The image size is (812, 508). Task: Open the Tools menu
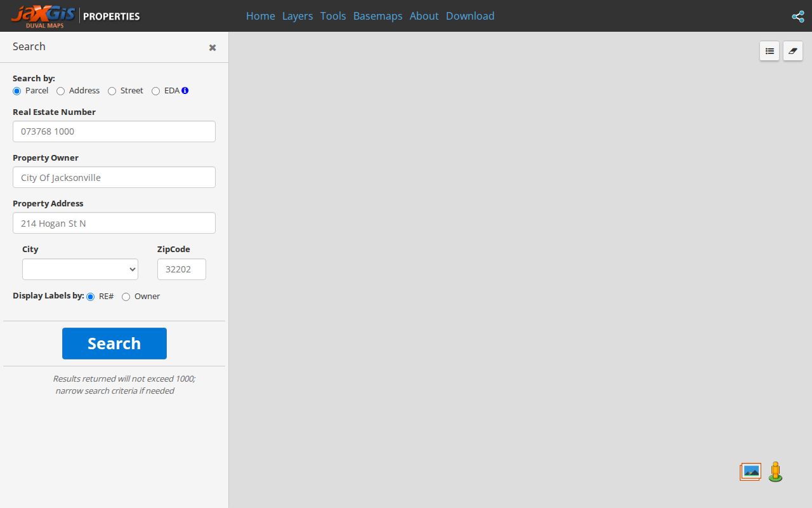coord(333,16)
